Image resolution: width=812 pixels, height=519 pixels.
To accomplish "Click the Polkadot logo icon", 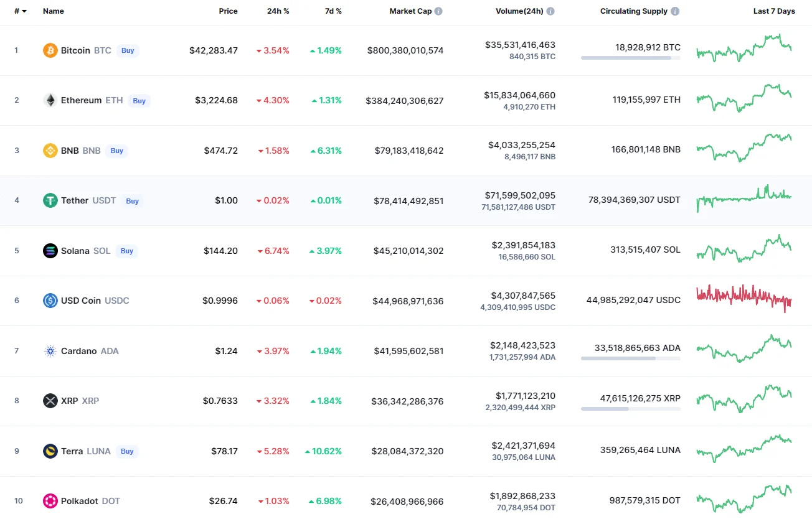I will [x=50, y=501].
